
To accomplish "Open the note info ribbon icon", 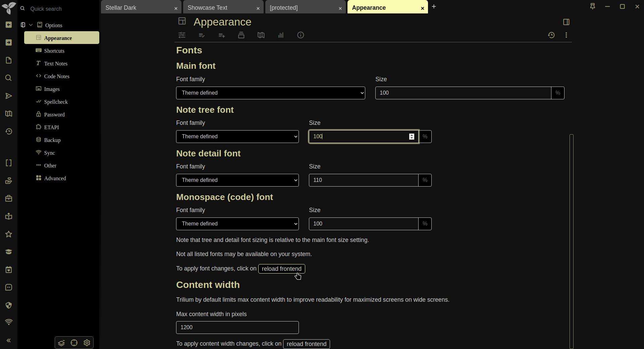I will (301, 35).
